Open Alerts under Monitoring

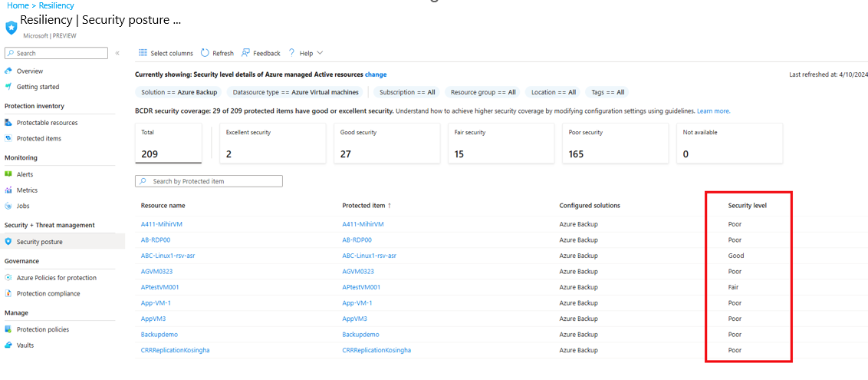25,174
